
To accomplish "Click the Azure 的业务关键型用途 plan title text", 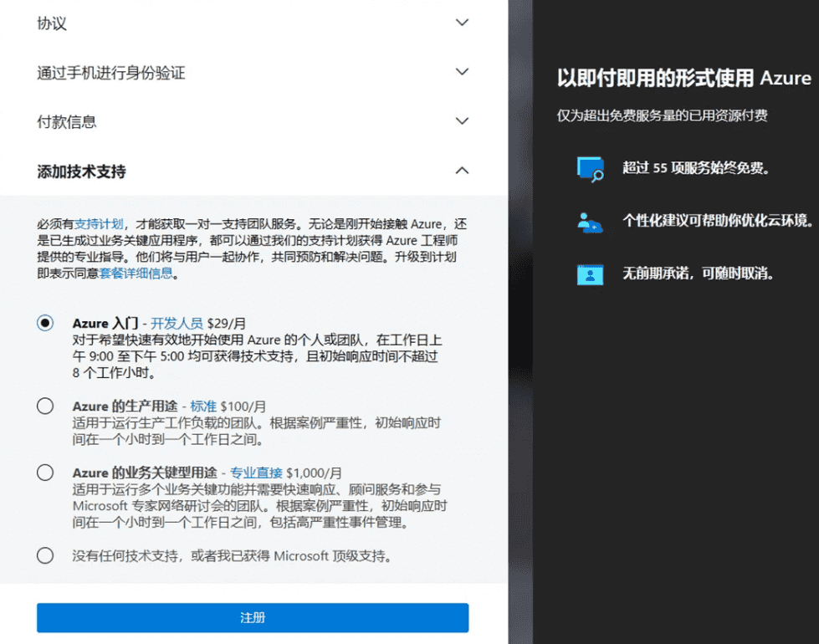I will 146,473.
